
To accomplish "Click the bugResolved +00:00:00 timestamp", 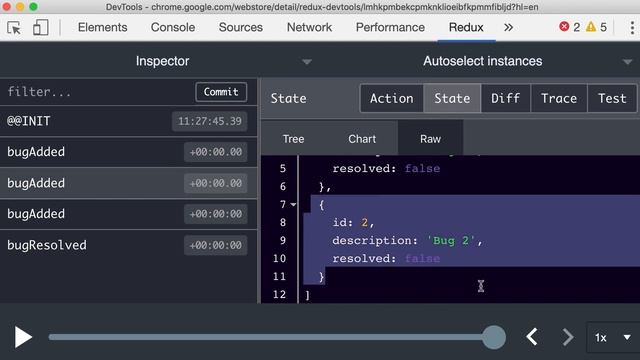I will click(216, 245).
